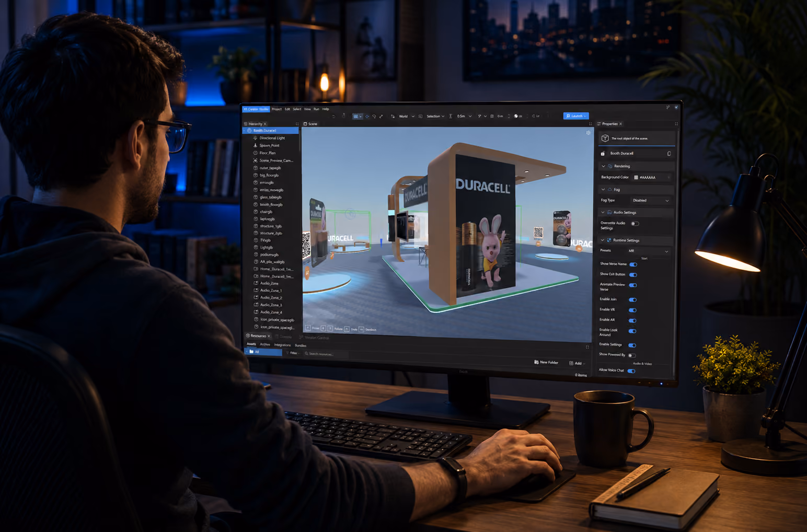Select the move tool in the toolbar

367,116
